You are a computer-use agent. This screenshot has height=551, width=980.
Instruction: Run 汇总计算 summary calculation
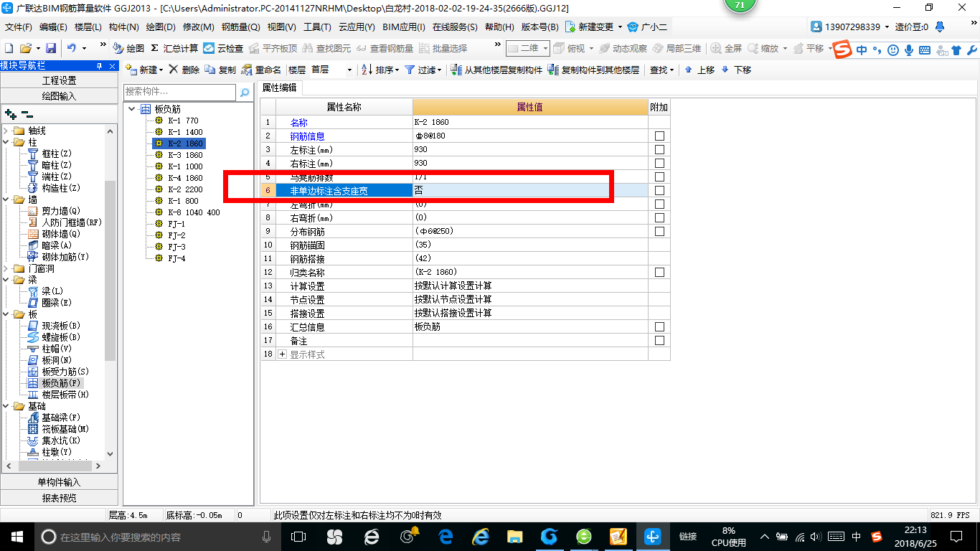point(174,48)
